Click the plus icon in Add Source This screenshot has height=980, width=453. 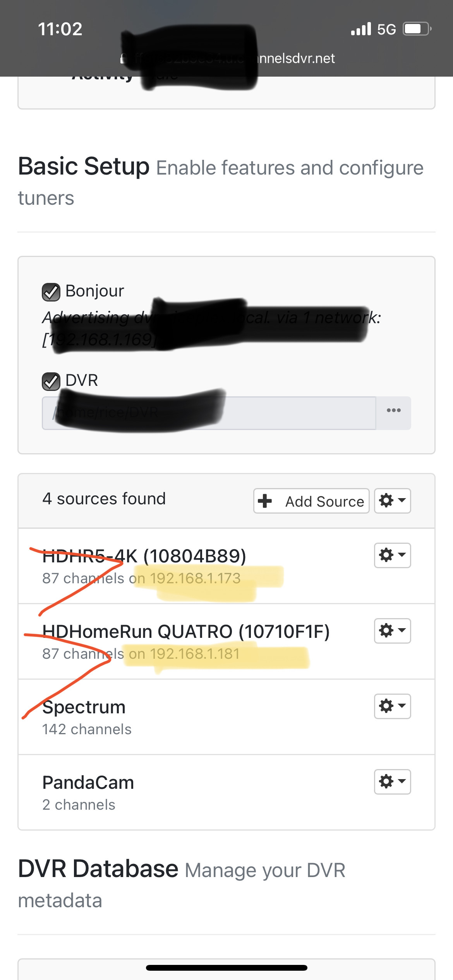(265, 501)
